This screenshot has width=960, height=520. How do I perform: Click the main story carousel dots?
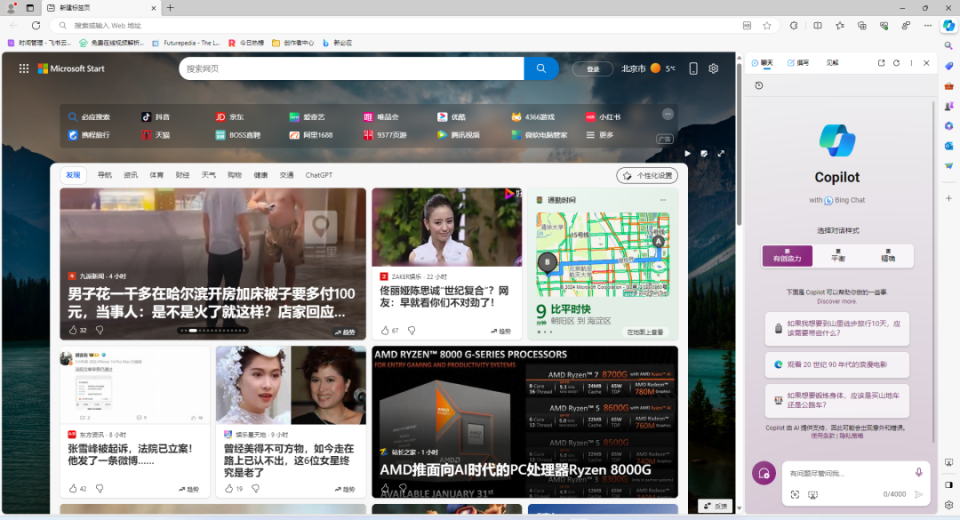pyautogui.click(x=212, y=331)
